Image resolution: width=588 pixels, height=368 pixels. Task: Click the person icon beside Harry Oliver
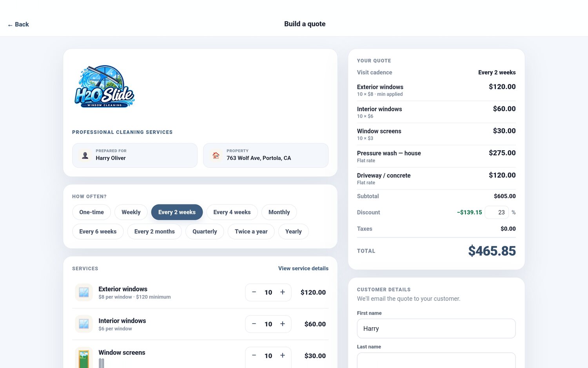pos(85,155)
